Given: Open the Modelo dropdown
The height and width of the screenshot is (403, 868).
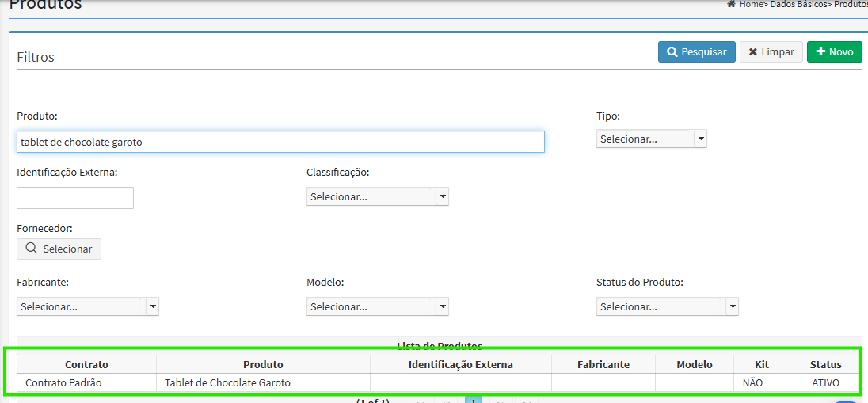Looking at the screenshot, I should pos(378,306).
